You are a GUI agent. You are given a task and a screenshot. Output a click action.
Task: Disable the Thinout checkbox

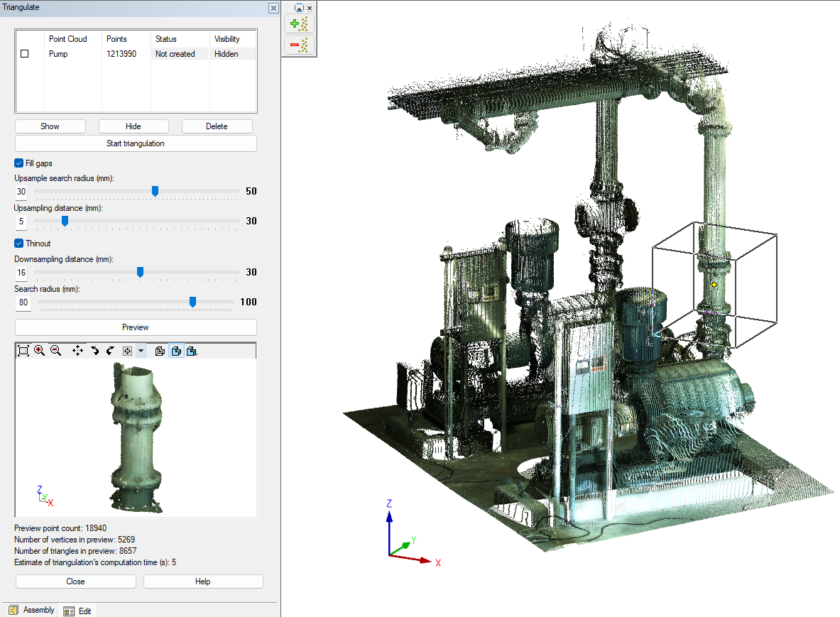coord(19,244)
